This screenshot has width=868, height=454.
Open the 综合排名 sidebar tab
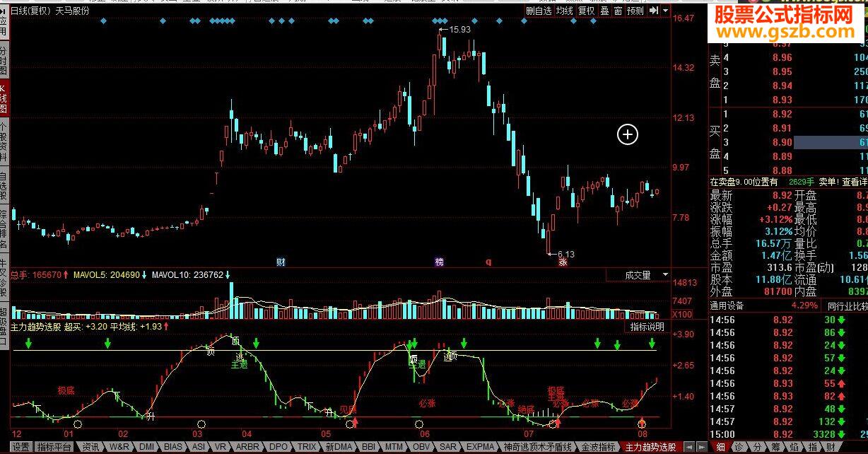(x=4, y=228)
